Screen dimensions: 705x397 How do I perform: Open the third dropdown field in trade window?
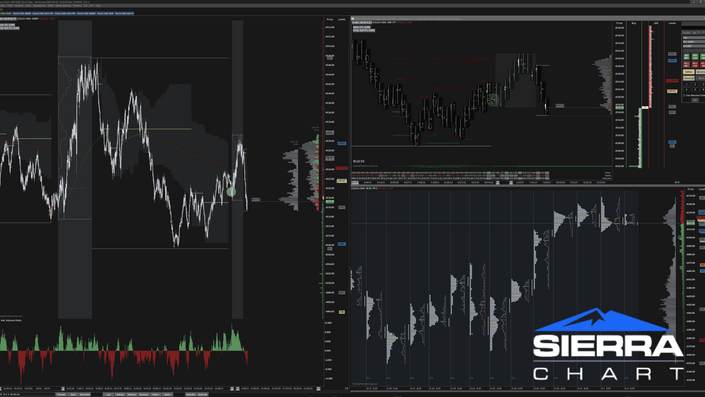(x=694, y=46)
